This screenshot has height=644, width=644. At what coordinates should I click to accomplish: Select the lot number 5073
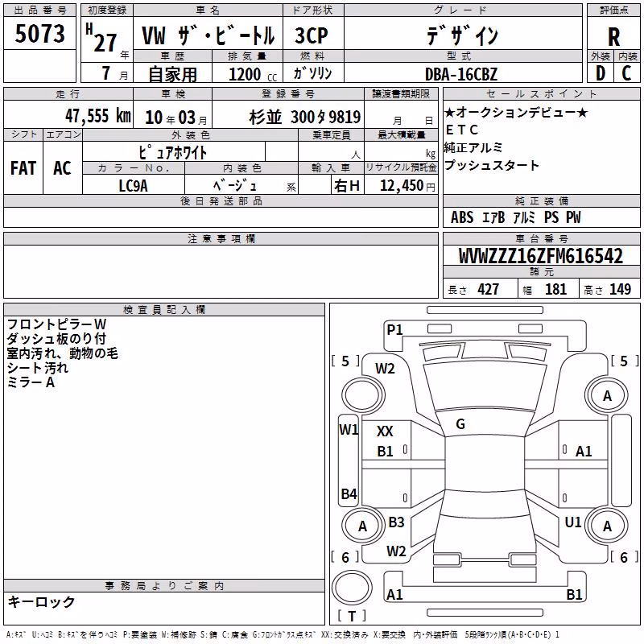click(39, 34)
